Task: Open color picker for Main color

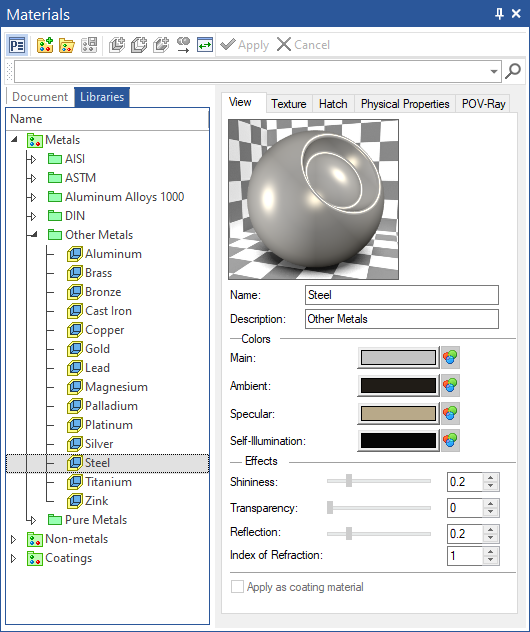Action: pos(450,358)
